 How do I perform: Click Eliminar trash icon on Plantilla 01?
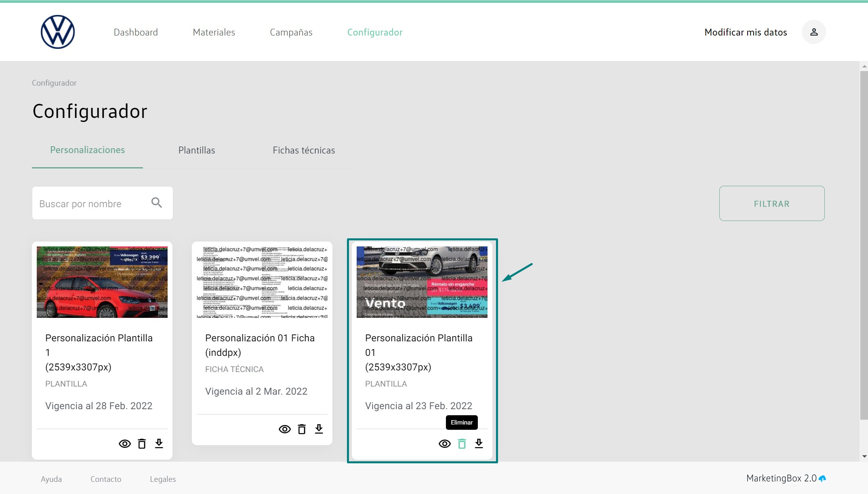coord(462,444)
